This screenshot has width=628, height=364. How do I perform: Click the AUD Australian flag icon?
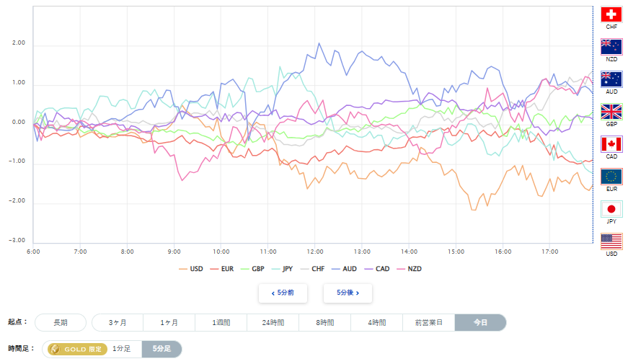tap(611, 79)
